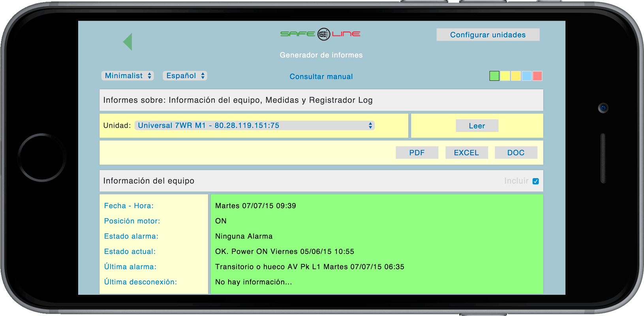
Task: Tap the phone's round home button
Action: (41, 158)
